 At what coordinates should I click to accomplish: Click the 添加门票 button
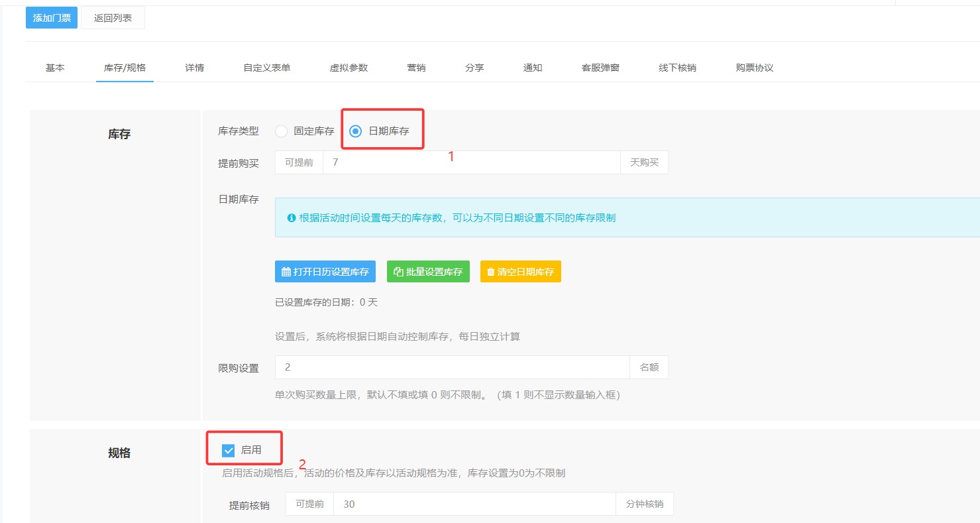tap(52, 18)
